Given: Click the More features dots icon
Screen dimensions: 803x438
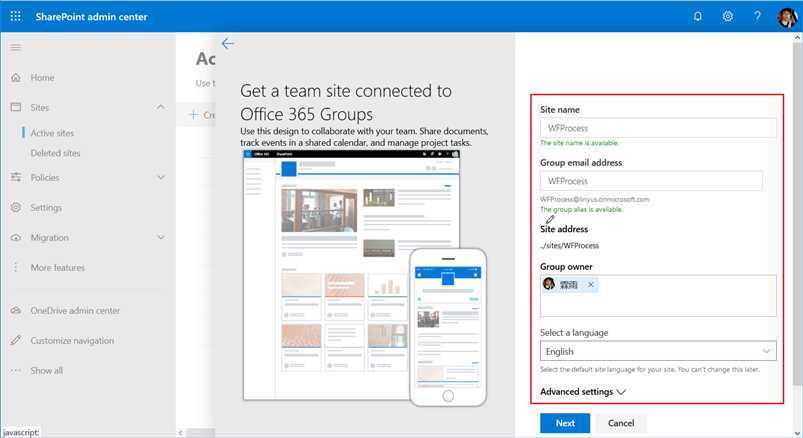Looking at the screenshot, I should click(16, 267).
